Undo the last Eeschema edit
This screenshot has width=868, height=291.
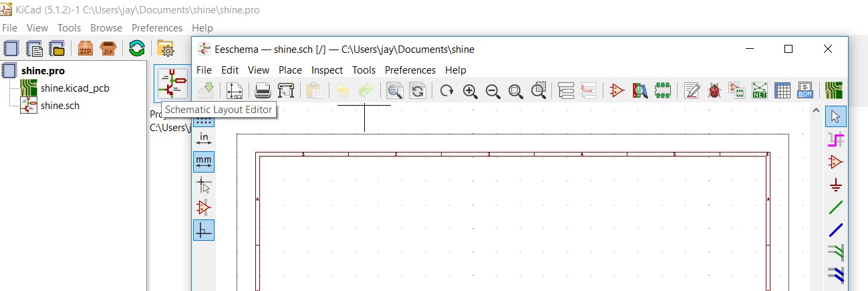point(342,90)
